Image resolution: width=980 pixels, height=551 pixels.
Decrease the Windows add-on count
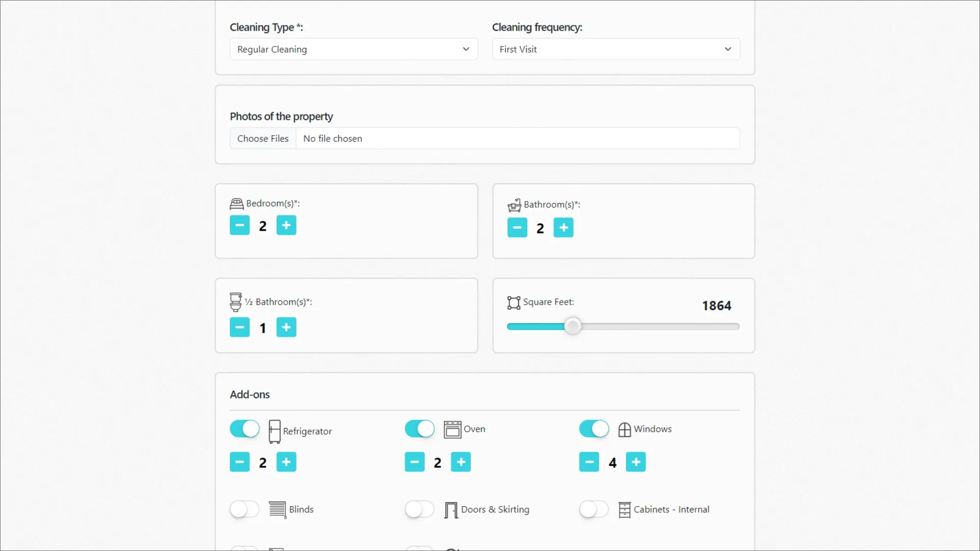[x=589, y=462]
